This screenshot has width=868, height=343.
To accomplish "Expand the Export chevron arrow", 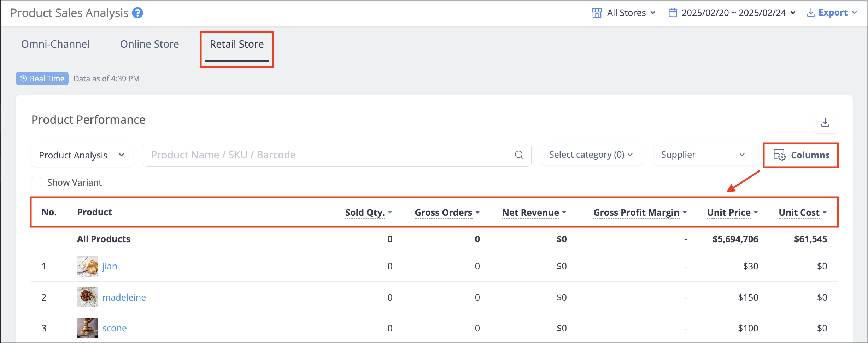I will 855,13.
